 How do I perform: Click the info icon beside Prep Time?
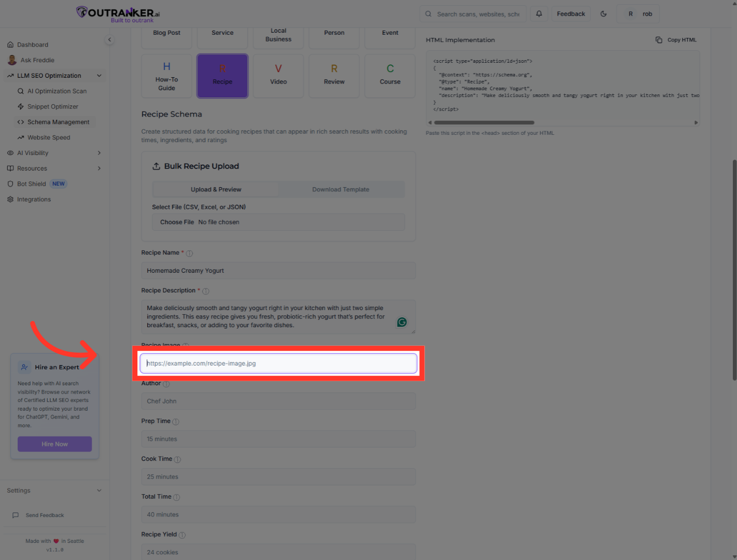[x=175, y=422]
